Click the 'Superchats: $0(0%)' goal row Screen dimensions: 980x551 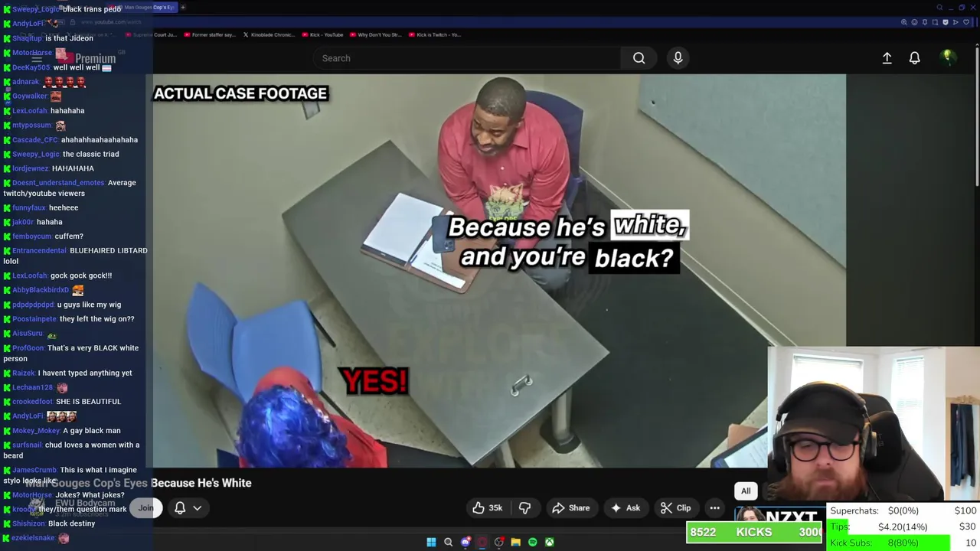coord(903,510)
